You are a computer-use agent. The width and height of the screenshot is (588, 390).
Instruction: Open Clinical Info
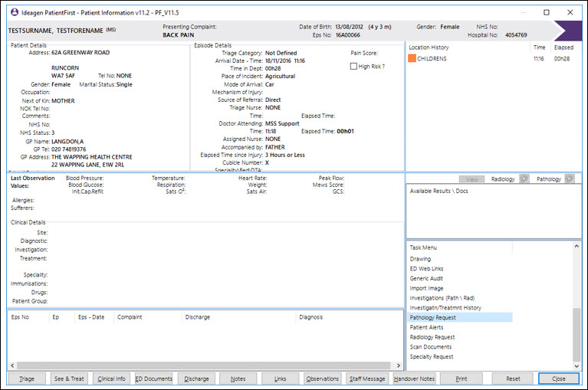point(111,379)
